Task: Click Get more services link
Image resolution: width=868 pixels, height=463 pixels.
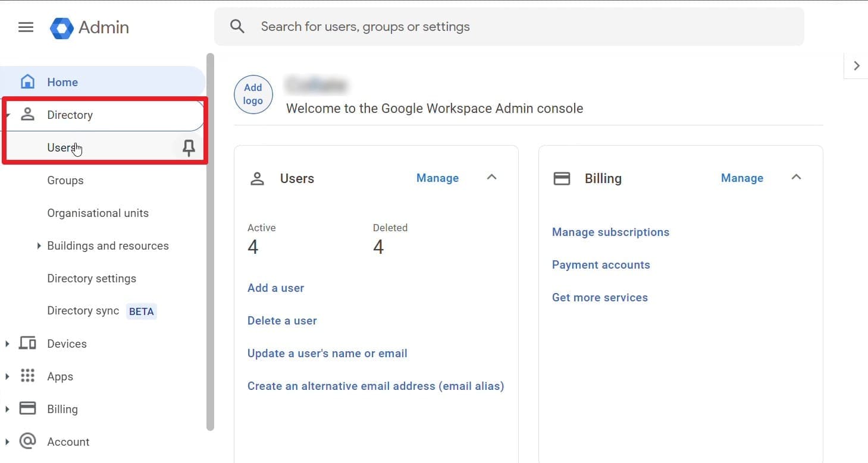Action: (x=600, y=297)
